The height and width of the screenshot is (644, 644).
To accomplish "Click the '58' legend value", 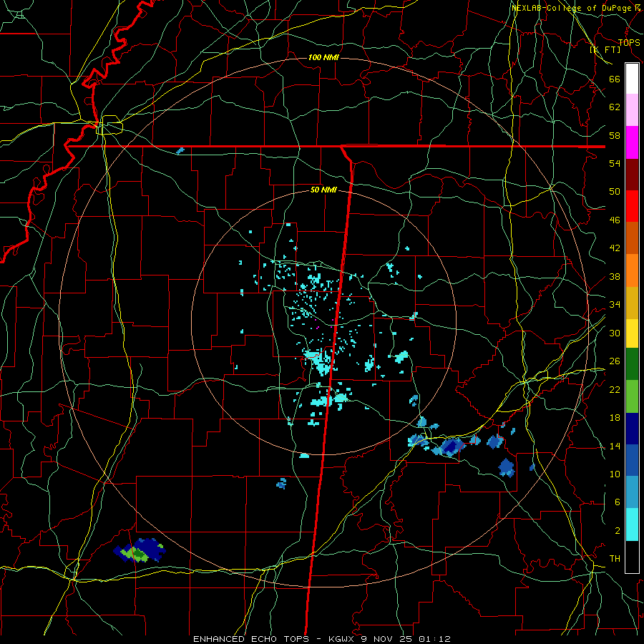I will 615,135.
